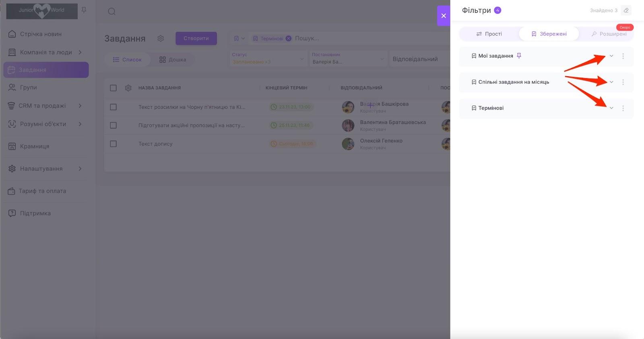Open the search magnifier icon

click(112, 11)
